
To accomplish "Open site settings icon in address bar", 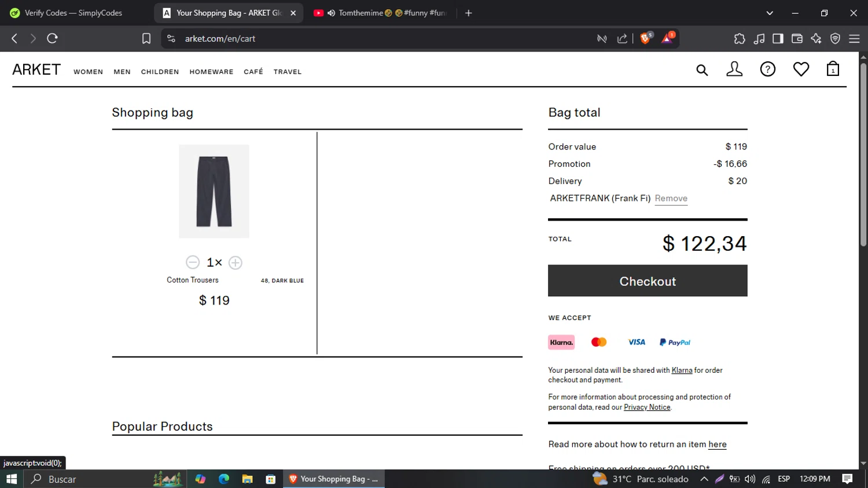I will click(171, 38).
